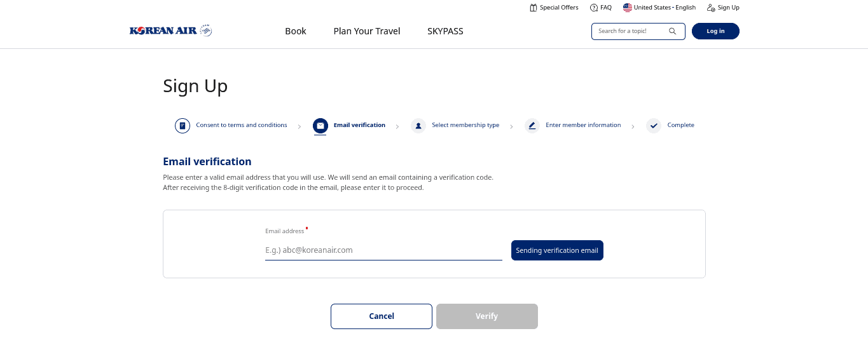Click the Email verification envelope icon
Screen dimensions: 868x338
coord(320,126)
